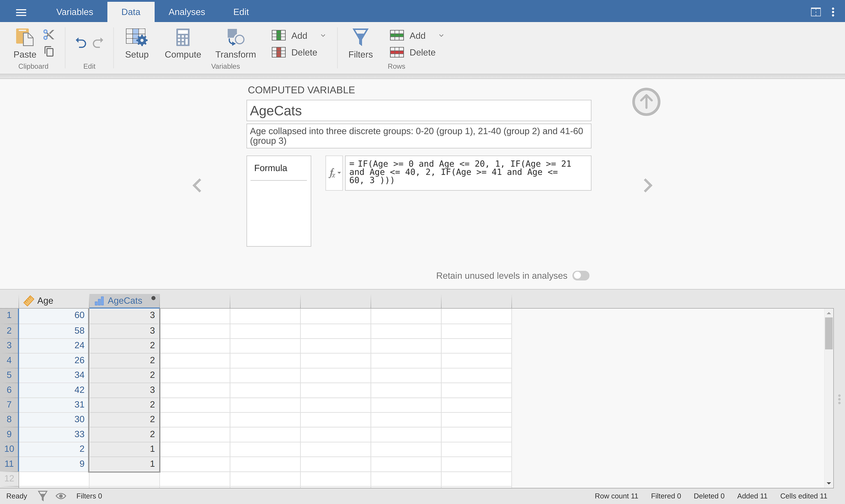Screen dimensions: 845x504
Task: Open the three-dot options menu
Action: coord(833,12)
